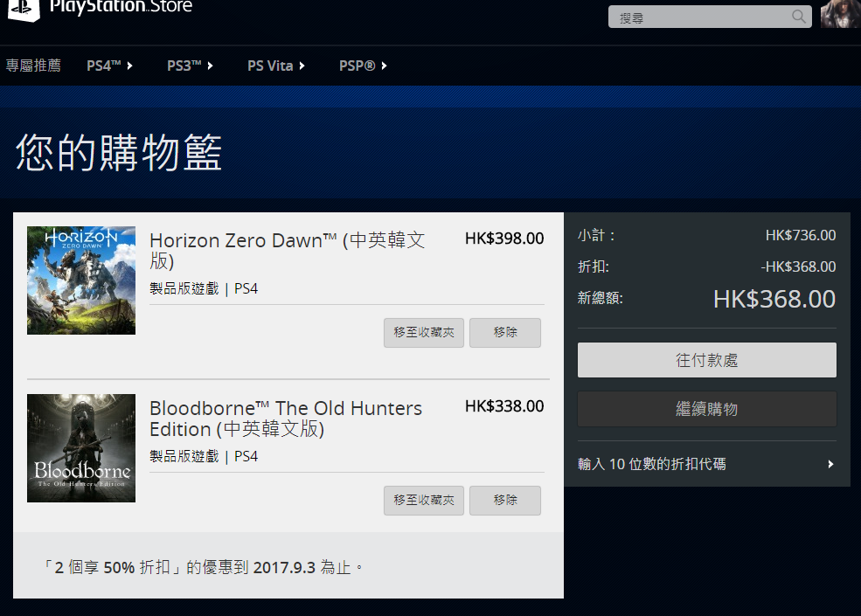
Task: Expand the PS Vita navigation menu
Action: (x=275, y=66)
